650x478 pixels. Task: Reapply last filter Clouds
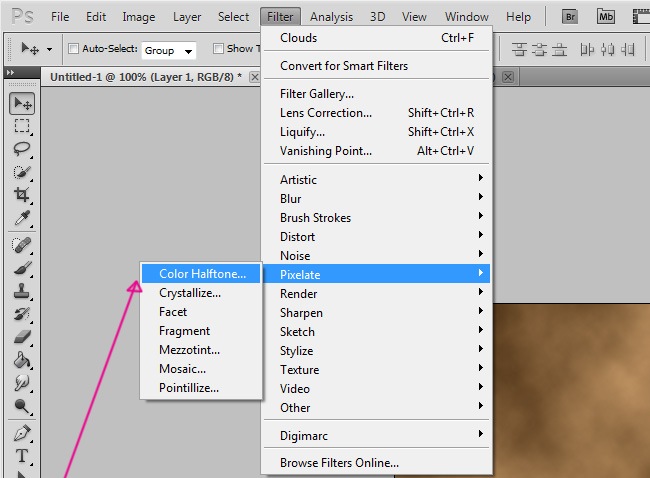376,38
